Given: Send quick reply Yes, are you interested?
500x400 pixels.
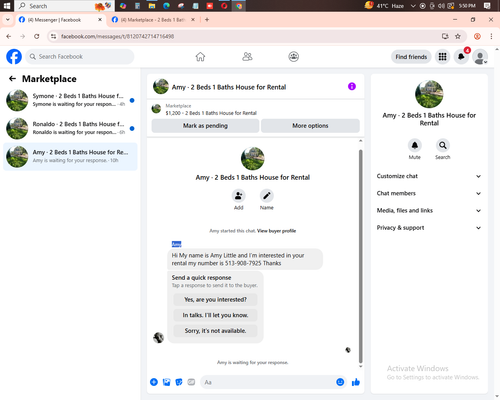Looking at the screenshot, I should pyautogui.click(x=215, y=300).
